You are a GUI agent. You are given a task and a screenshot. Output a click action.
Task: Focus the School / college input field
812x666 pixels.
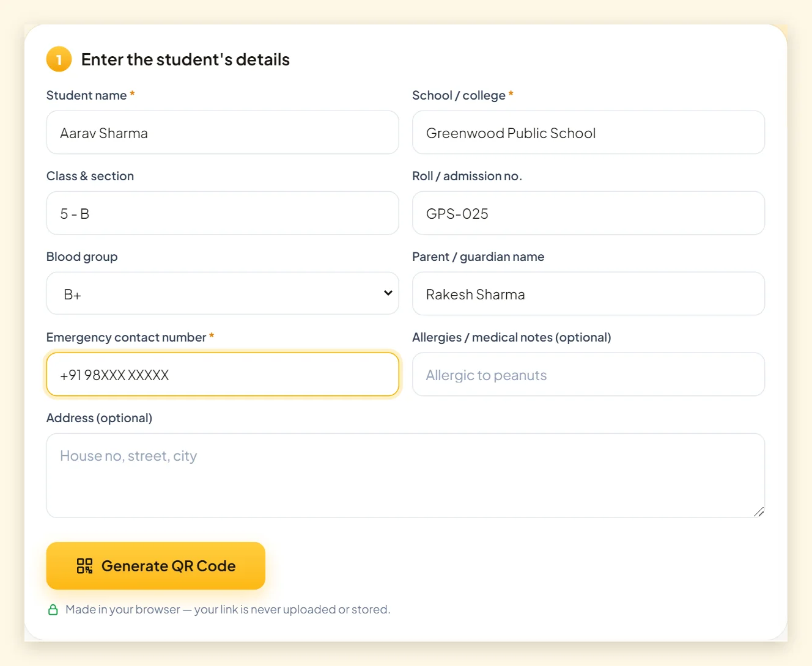(588, 133)
